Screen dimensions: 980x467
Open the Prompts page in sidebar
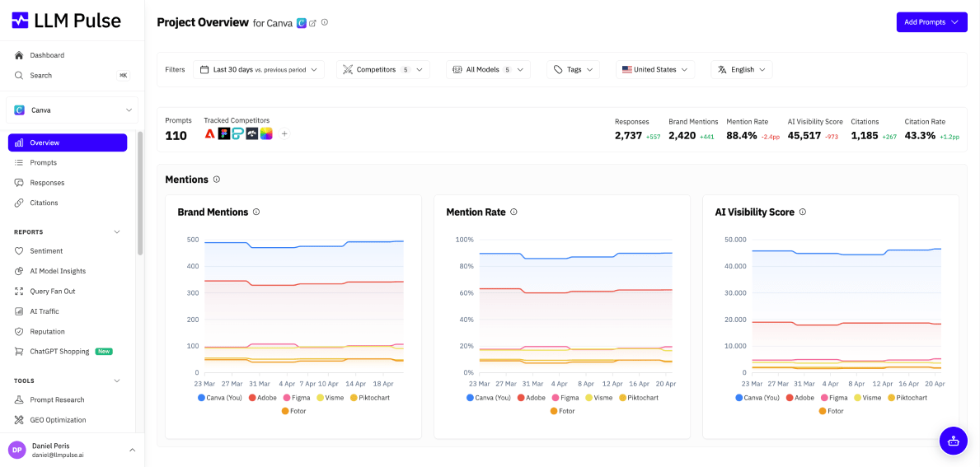pyautogui.click(x=43, y=163)
